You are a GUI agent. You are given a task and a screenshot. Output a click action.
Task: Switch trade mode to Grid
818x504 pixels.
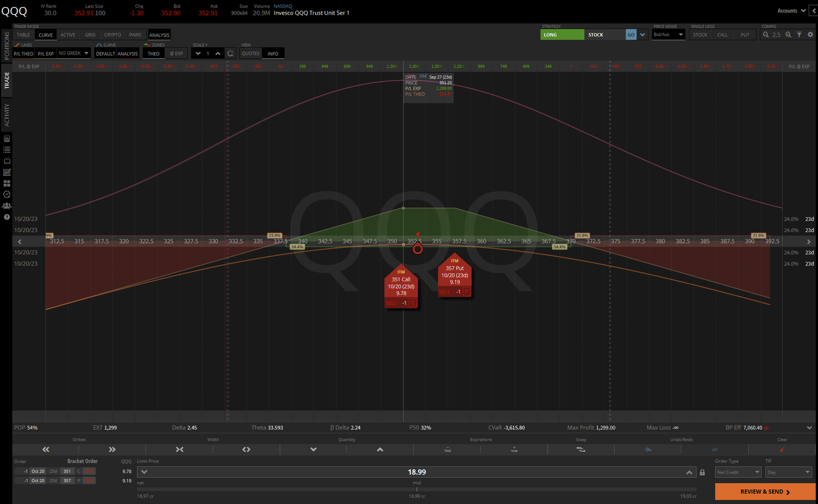coord(90,35)
